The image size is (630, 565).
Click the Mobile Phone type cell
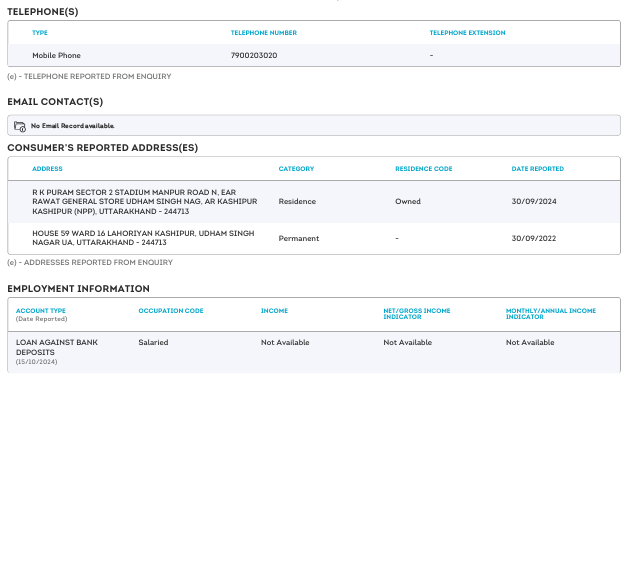coord(56,55)
